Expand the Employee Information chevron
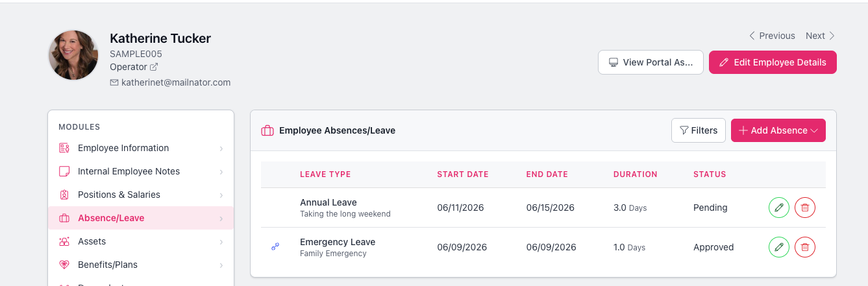The width and height of the screenshot is (868, 286). point(221,149)
